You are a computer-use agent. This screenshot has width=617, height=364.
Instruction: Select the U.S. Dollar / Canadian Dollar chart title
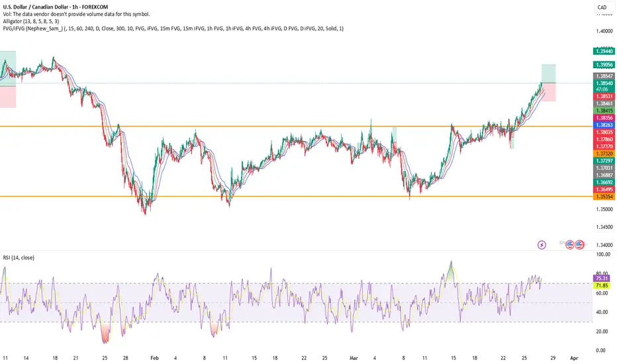56,7
